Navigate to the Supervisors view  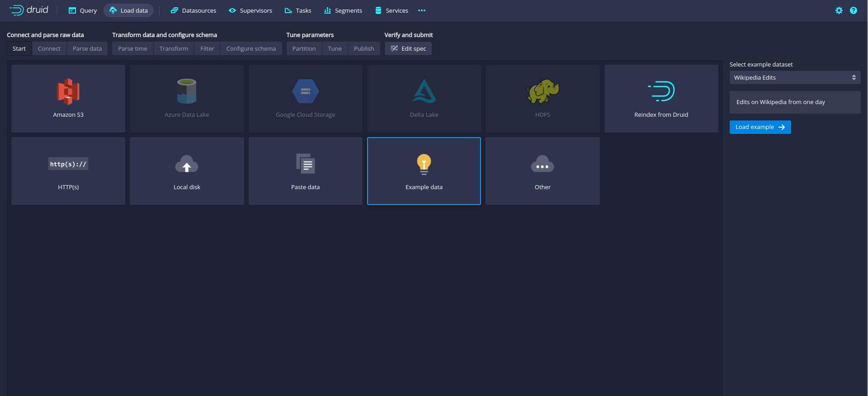(x=250, y=10)
